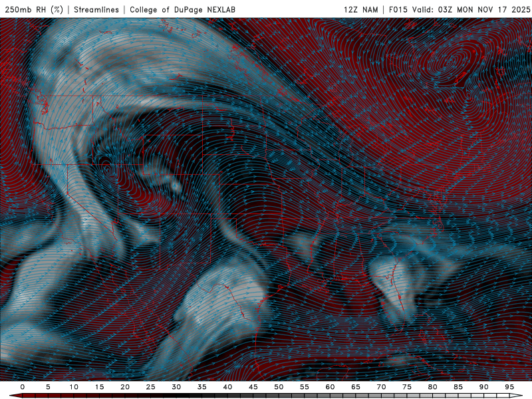The width and height of the screenshot is (532, 399).
Task: Click the streamline vortex center over northern Utah
Action: [x=108, y=170]
